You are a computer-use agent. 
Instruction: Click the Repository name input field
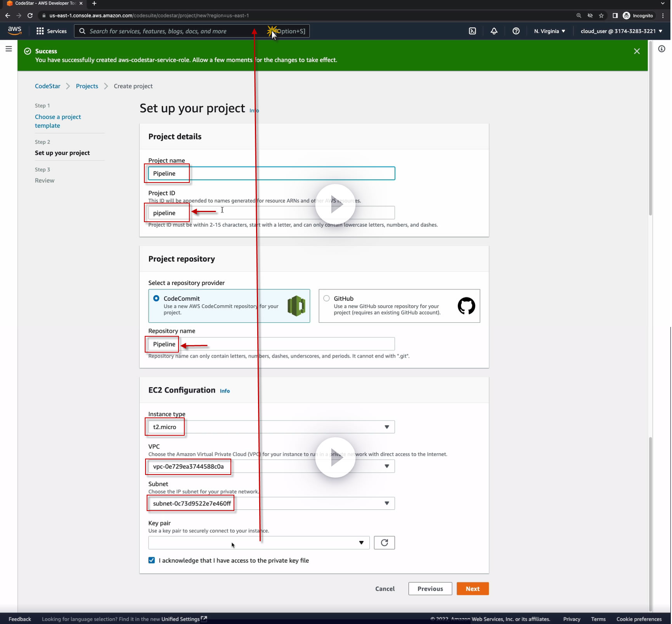[271, 344]
